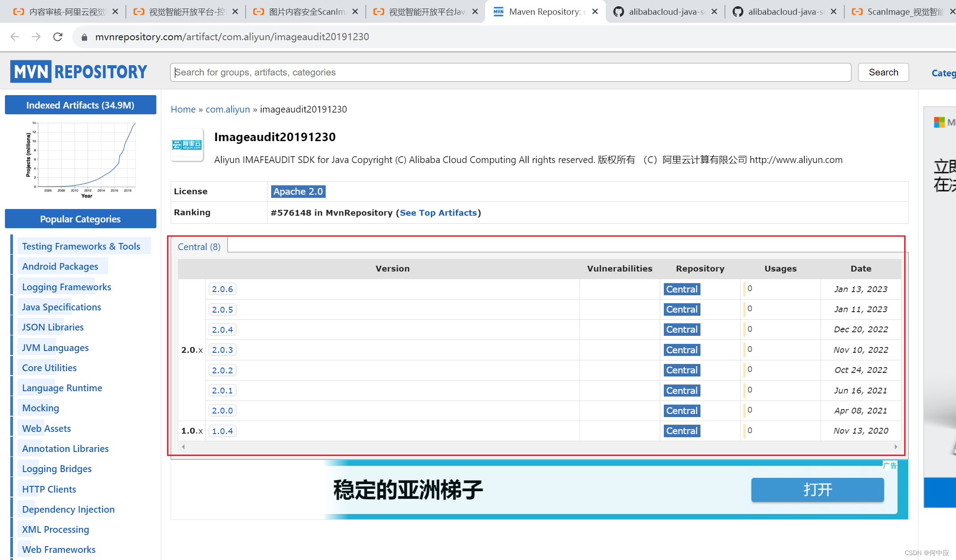The height and width of the screenshot is (560, 956).
Task: Click the MVN Repository logo
Action: click(x=79, y=71)
